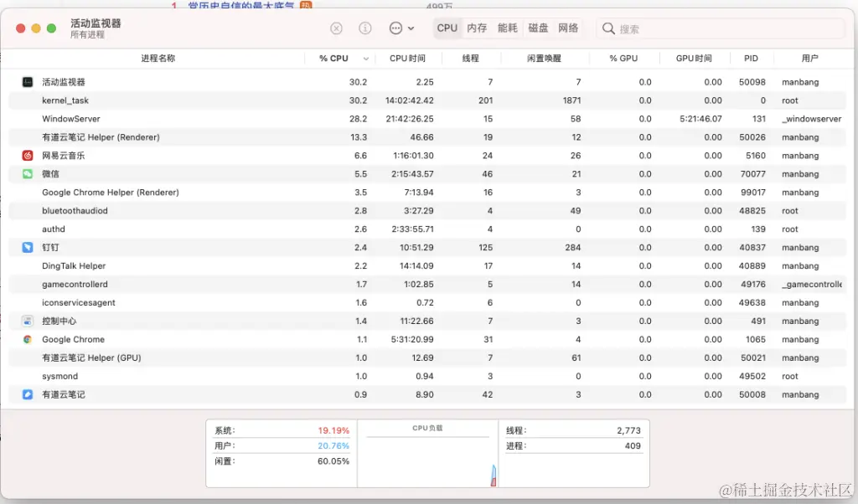Select the gamecontrollerd process row
This screenshot has width=858, height=504.
tap(427, 285)
